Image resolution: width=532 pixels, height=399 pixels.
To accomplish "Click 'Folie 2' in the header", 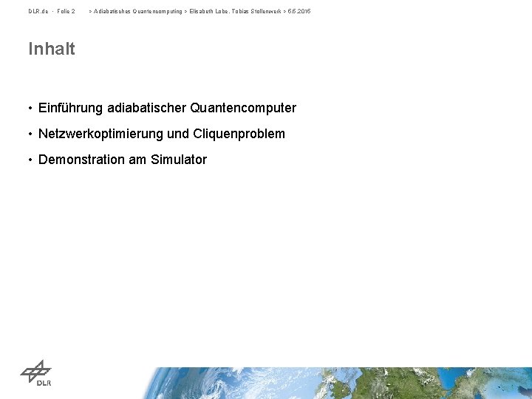I will [x=66, y=11].
